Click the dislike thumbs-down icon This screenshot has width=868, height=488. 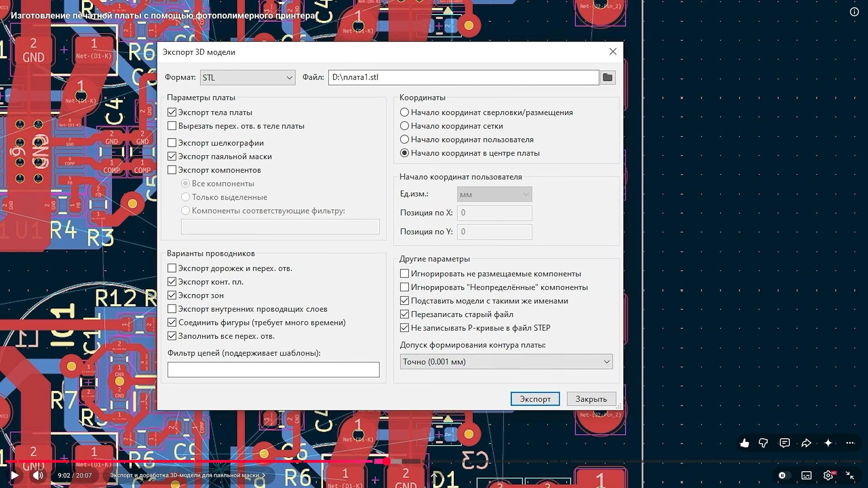pyautogui.click(x=763, y=443)
